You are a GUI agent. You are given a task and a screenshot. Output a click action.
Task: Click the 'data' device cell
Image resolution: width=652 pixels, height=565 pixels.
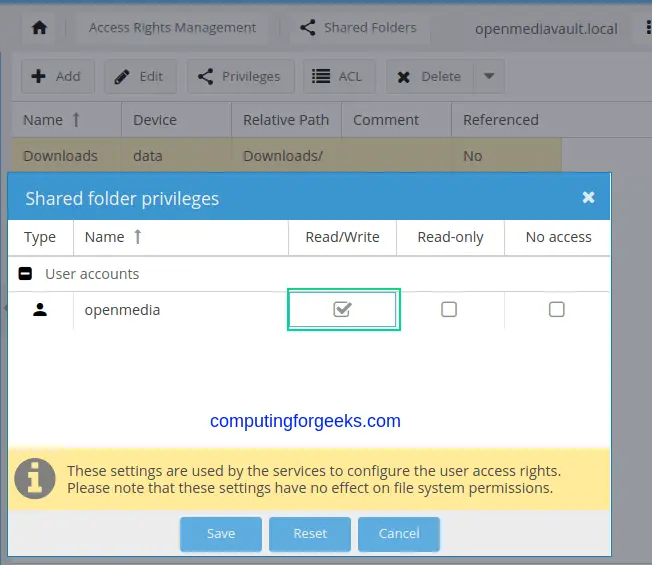pyautogui.click(x=148, y=156)
